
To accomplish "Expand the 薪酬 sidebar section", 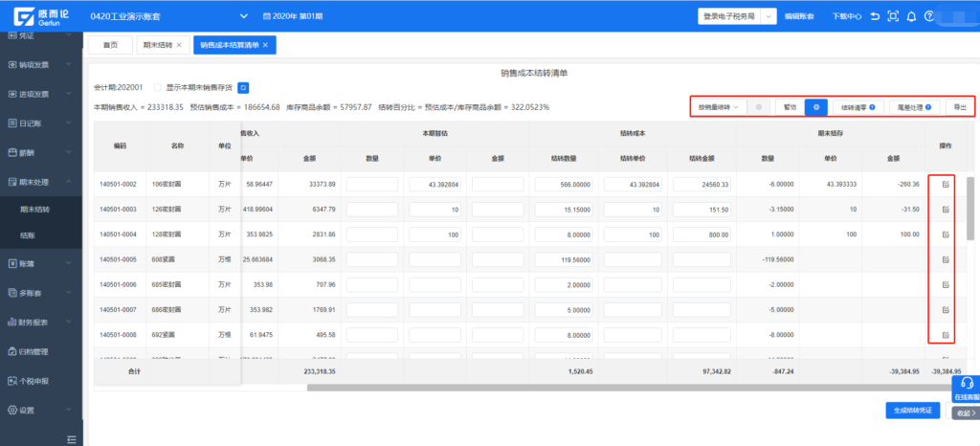I will coord(40,152).
